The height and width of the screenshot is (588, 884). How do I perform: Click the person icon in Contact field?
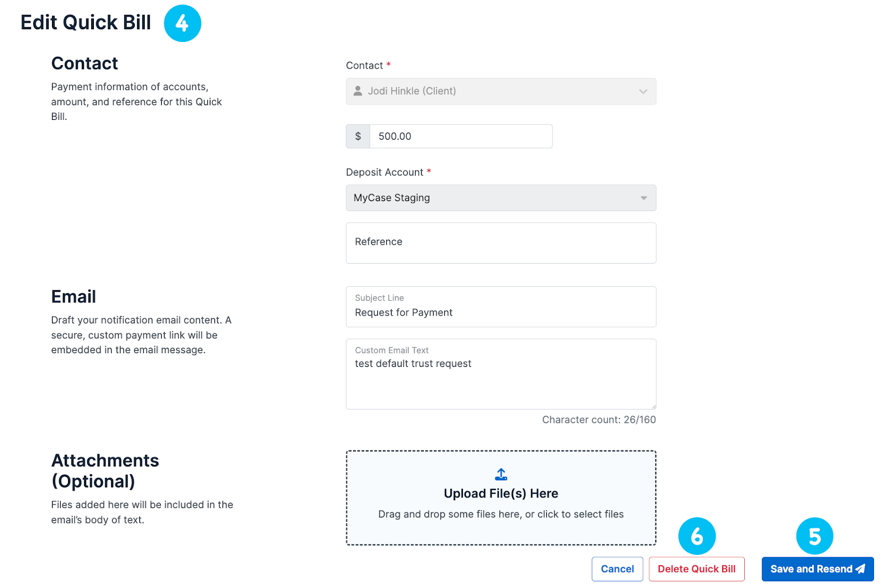(358, 91)
